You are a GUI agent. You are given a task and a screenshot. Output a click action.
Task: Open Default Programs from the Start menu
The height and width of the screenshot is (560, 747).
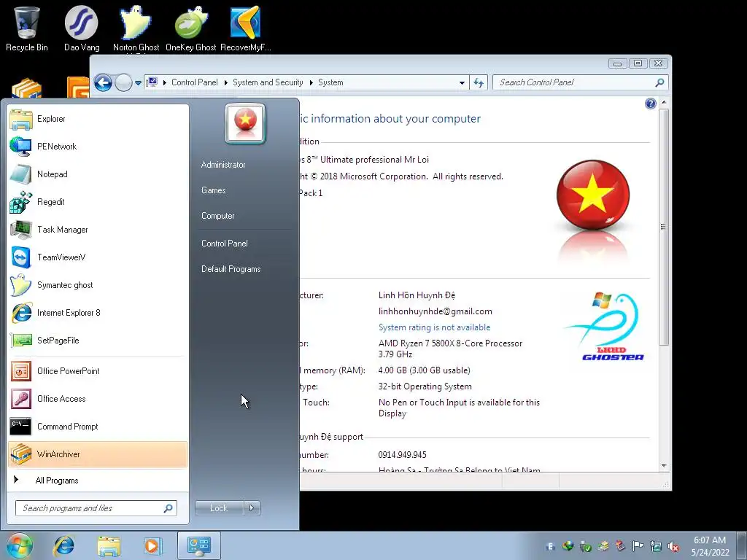231,269
